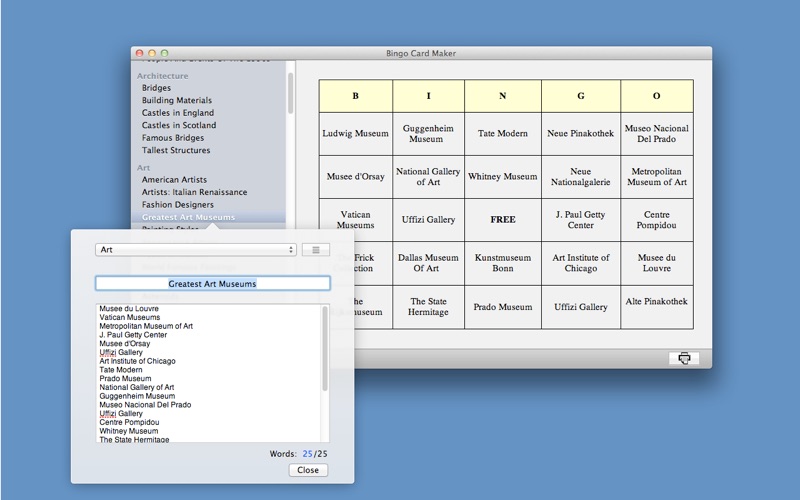Screen dimensions: 800x500
Task: Click the Metropolitan Museum of Art bingo cell
Action: pyautogui.click(x=657, y=177)
